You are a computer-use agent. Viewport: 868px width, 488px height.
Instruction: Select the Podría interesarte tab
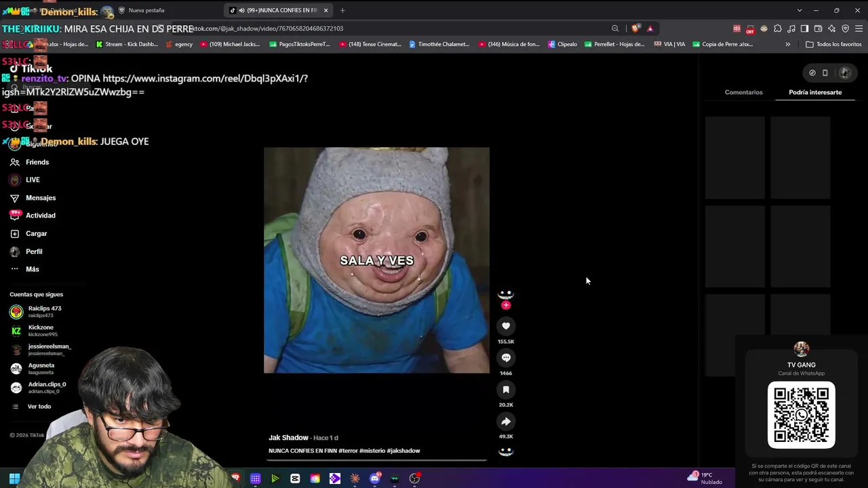[x=815, y=92]
